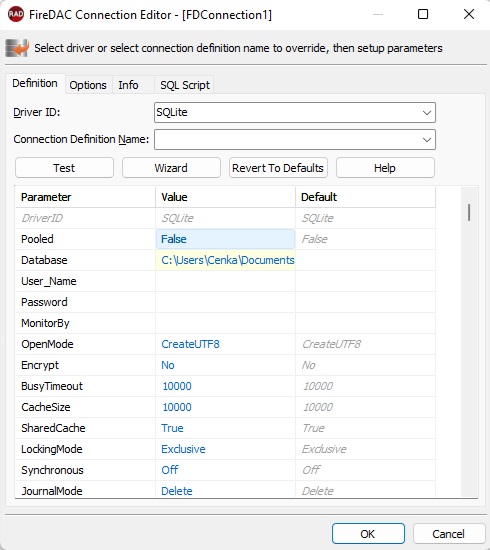Switch to the Options tab

coord(88,85)
